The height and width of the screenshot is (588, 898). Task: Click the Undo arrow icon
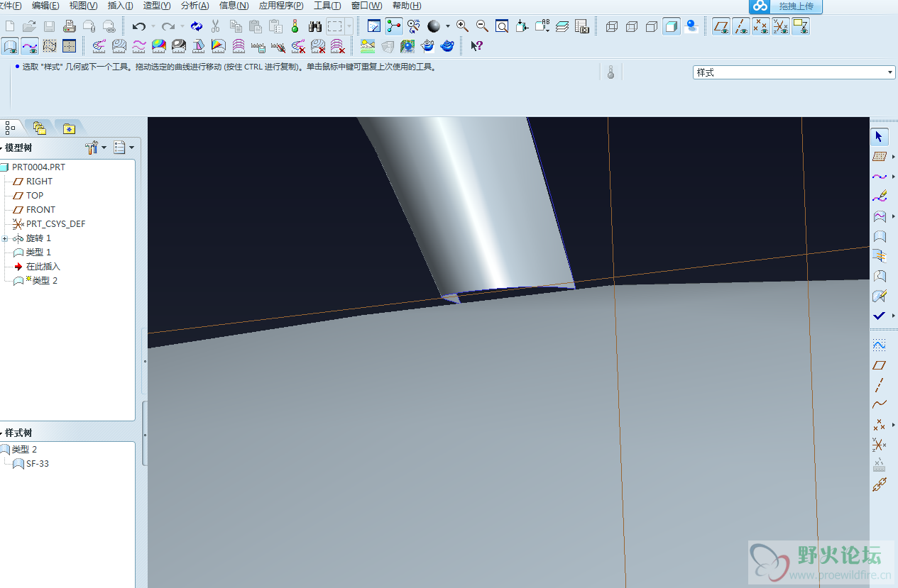(x=139, y=26)
